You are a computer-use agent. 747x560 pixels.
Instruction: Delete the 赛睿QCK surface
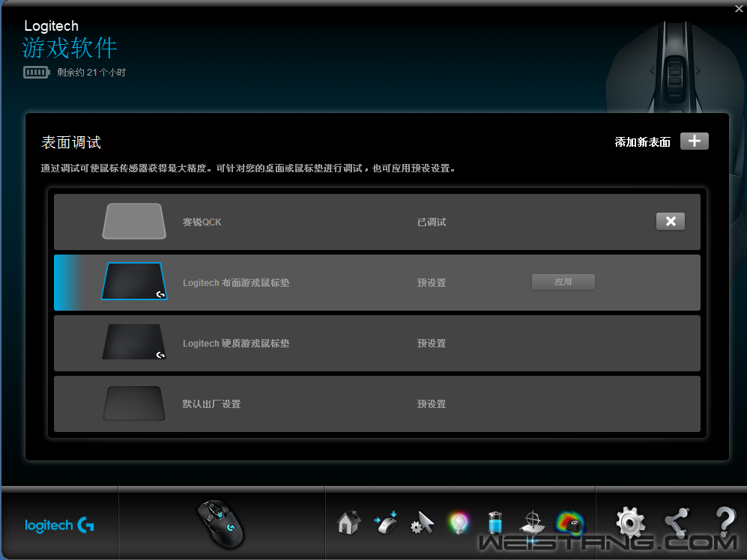coord(671,222)
